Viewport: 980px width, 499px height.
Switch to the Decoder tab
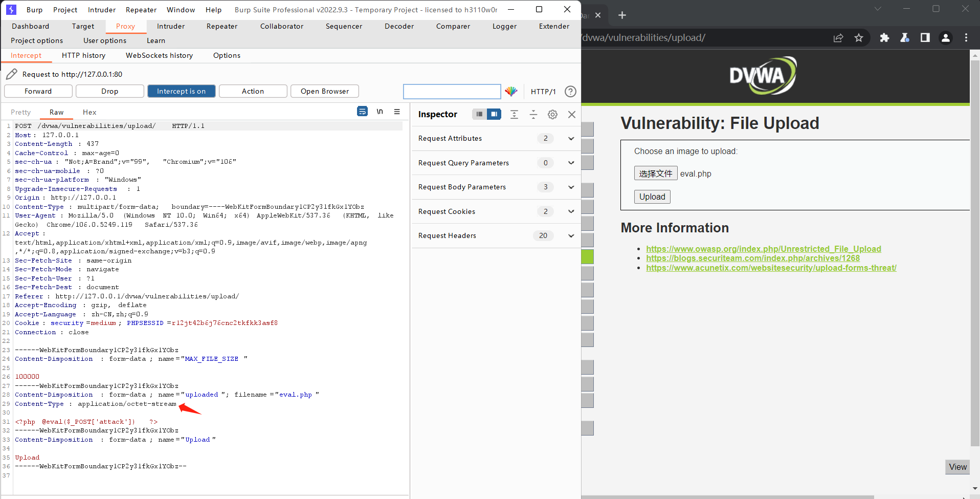(x=399, y=26)
